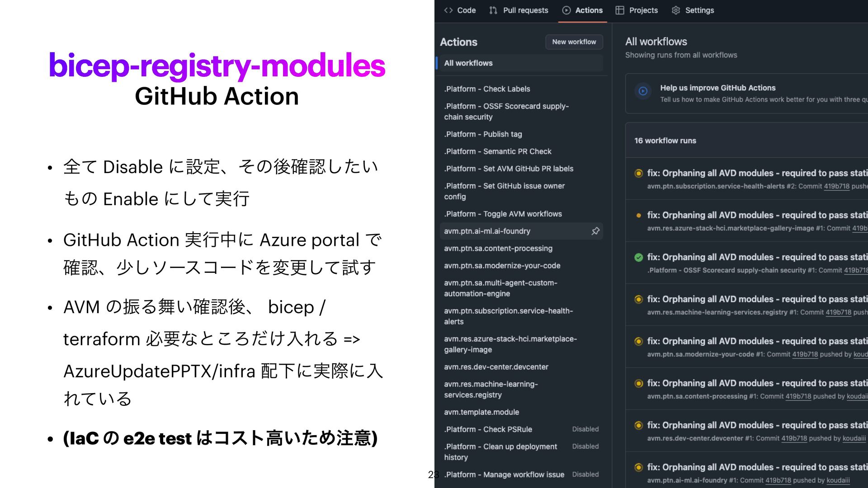Image resolution: width=868 pixels, height=488 pixels.
Task: Open disabled .Platform - Check PSRule workflow
Action: click(x=488, y=429)
